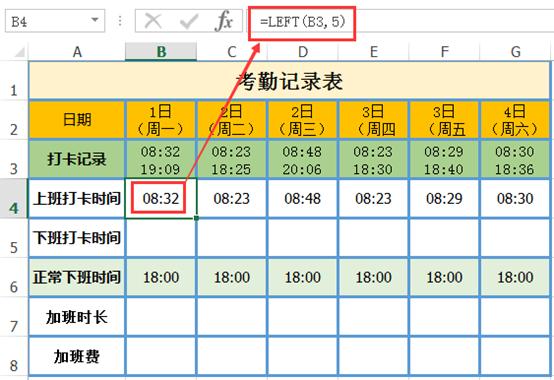Select column A header
554x380 pixels.
tap(77, 52)
